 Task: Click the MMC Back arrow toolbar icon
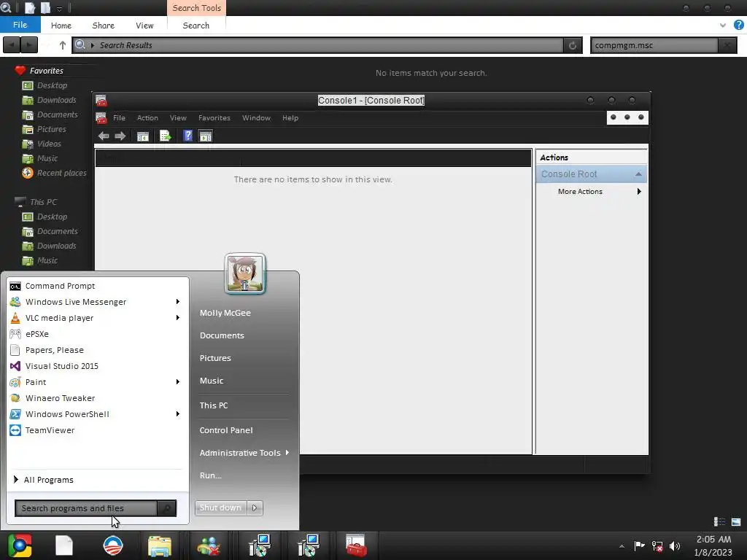point(104,136)
